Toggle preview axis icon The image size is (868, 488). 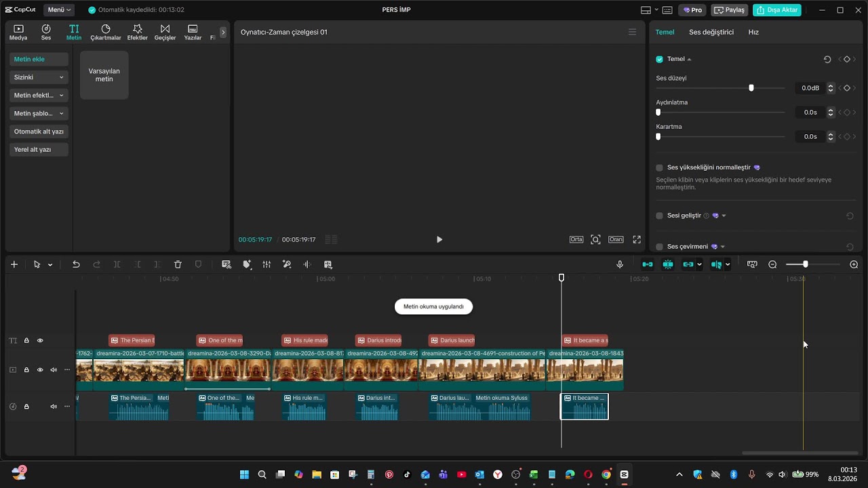[x=715, y=264]
